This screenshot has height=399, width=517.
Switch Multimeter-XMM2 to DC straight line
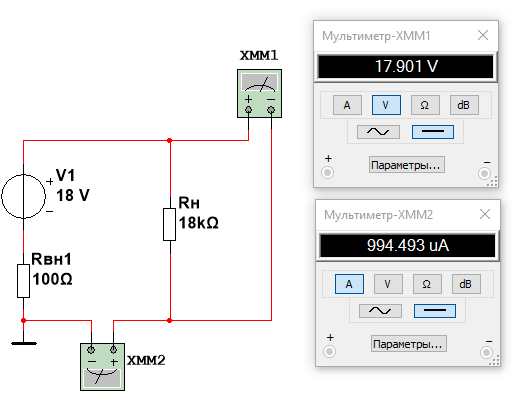click(x=435, y=311)
